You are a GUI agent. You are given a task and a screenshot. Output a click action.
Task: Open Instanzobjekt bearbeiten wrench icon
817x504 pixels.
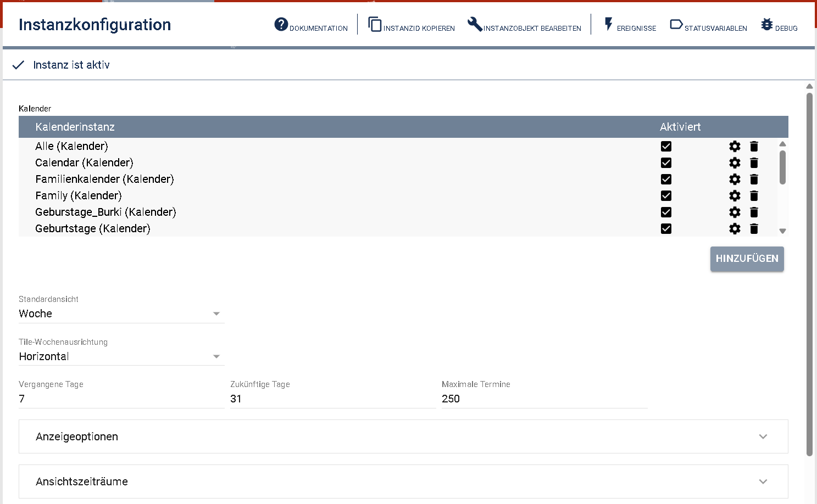(x=475, y=25)
